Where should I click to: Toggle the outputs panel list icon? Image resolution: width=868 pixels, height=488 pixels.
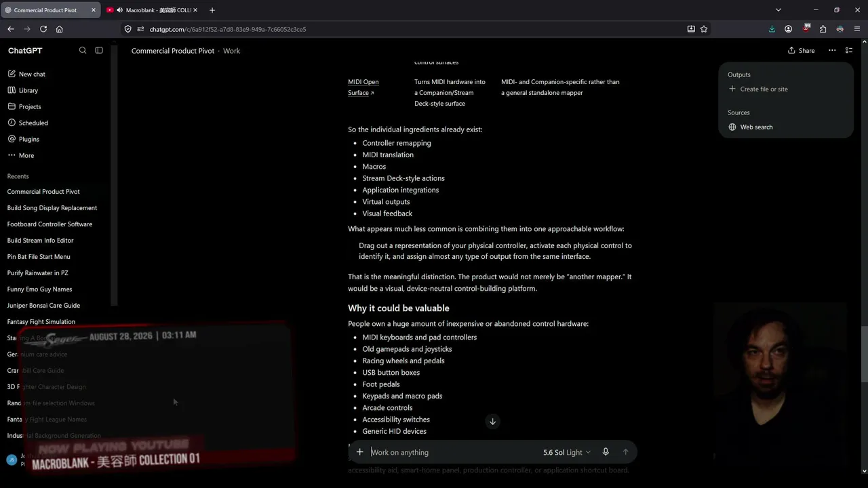coord(849,50)
